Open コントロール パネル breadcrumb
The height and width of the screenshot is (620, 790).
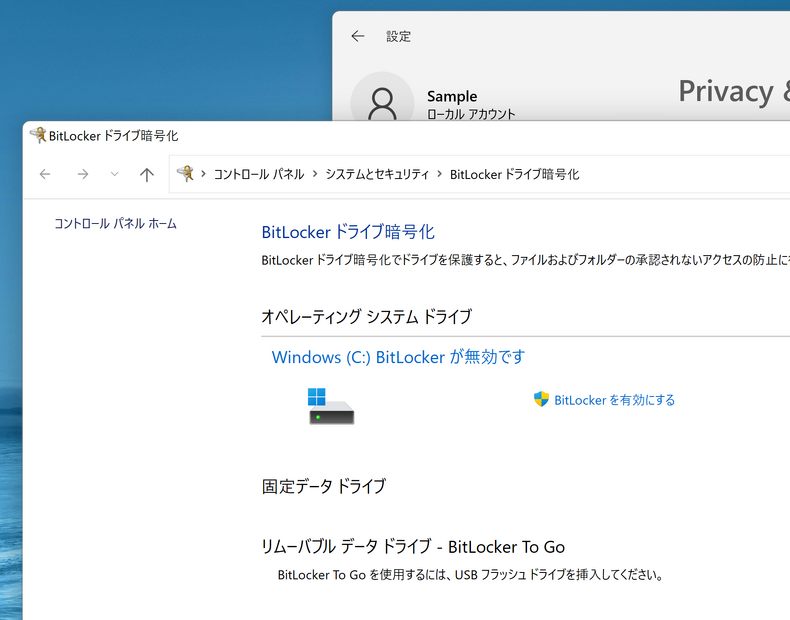[x=259, y=174]
